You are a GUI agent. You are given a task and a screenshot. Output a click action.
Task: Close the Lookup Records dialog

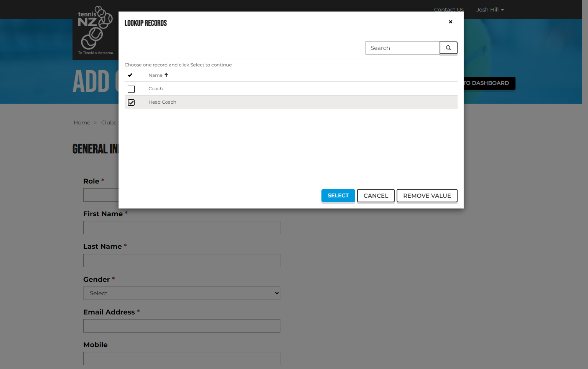451,22
